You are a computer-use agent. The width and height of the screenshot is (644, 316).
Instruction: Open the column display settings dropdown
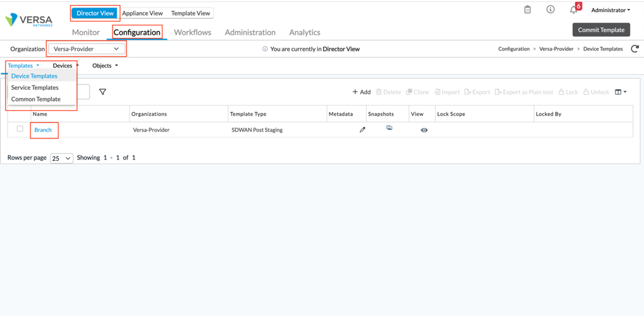620,92
